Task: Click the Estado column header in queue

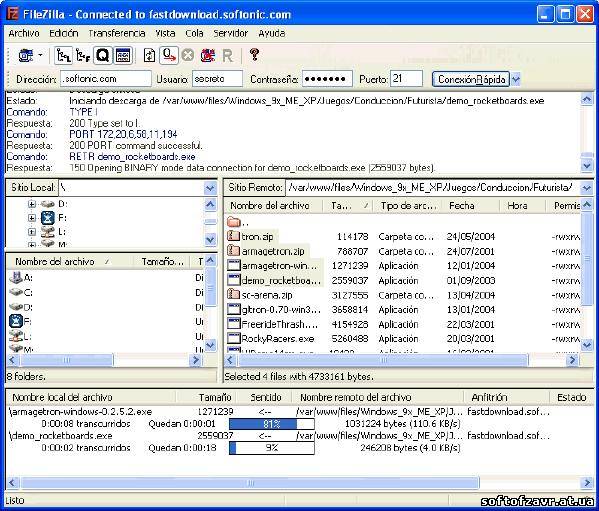Action: point(571,398)
